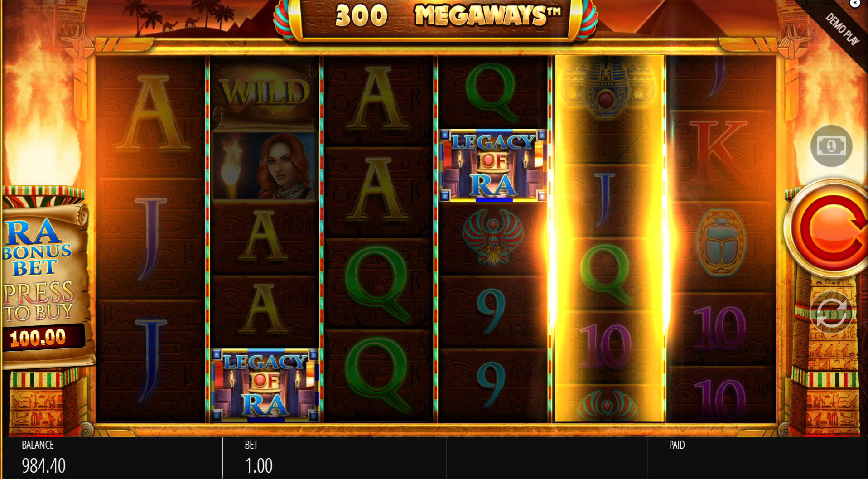Enable autoplay with circular arrows icon
The image size is (868, 479).
pos(831,313)
